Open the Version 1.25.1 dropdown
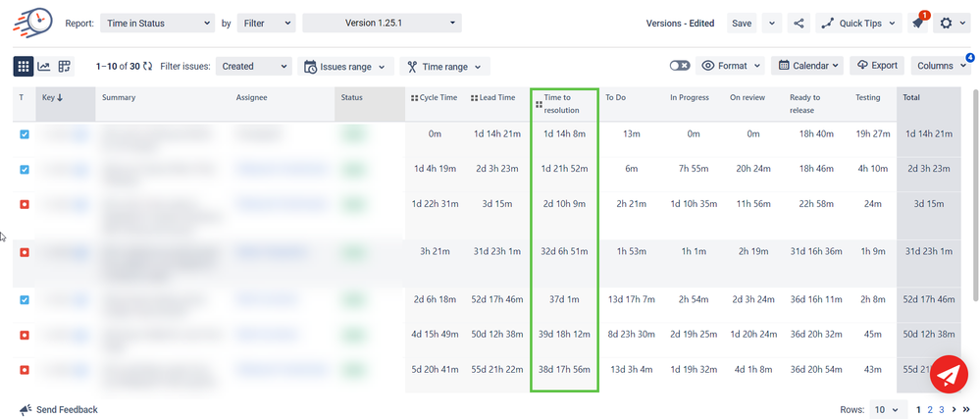The width and height of the screenshot is (980, 419). point(382,24)
